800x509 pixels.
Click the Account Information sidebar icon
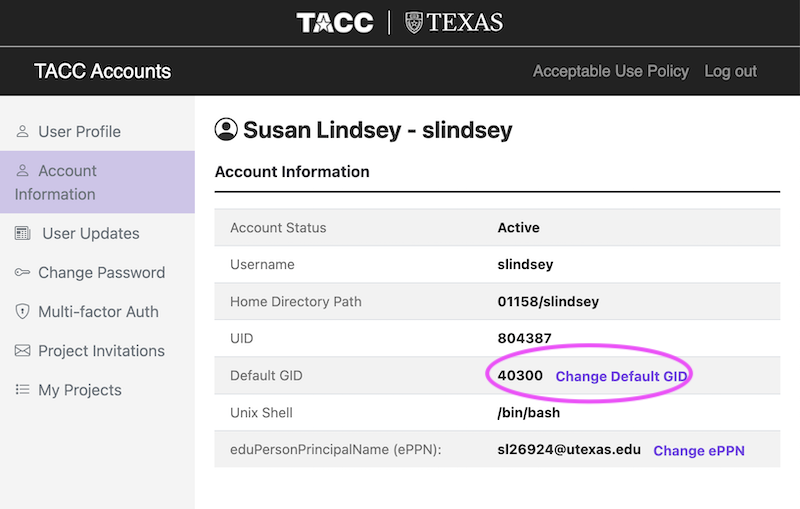click(22, 170)
